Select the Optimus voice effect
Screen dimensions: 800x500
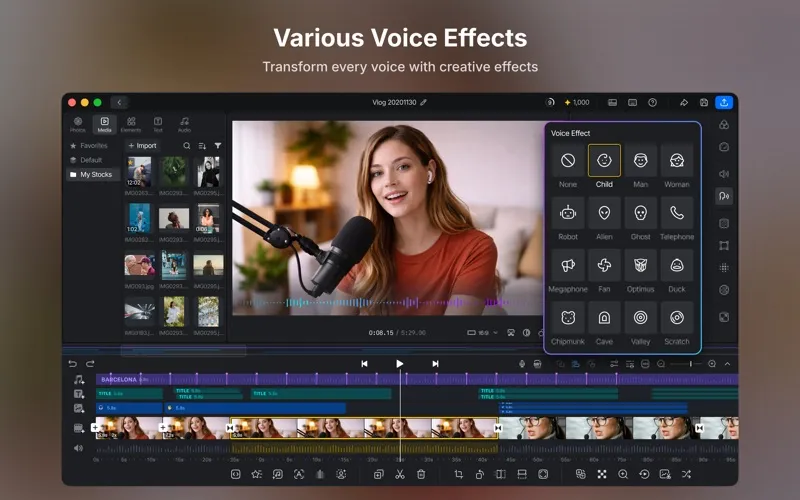tap(640, 265)
